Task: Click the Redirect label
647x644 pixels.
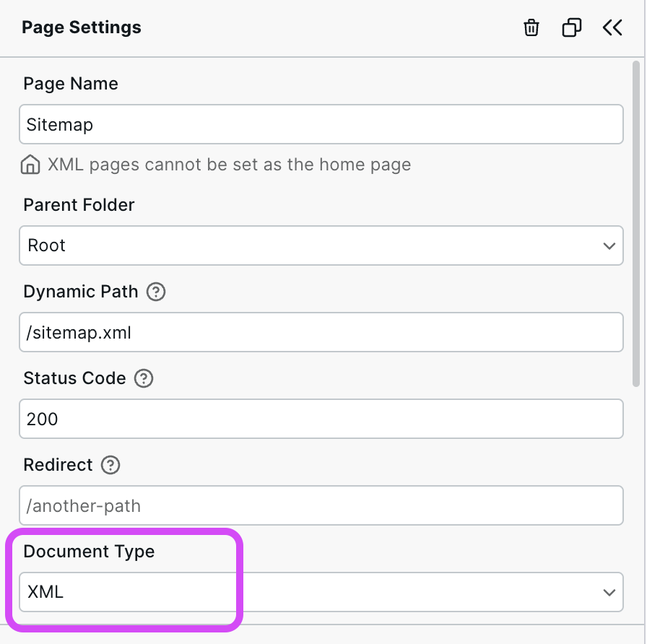Action: [x=58, y=465]
